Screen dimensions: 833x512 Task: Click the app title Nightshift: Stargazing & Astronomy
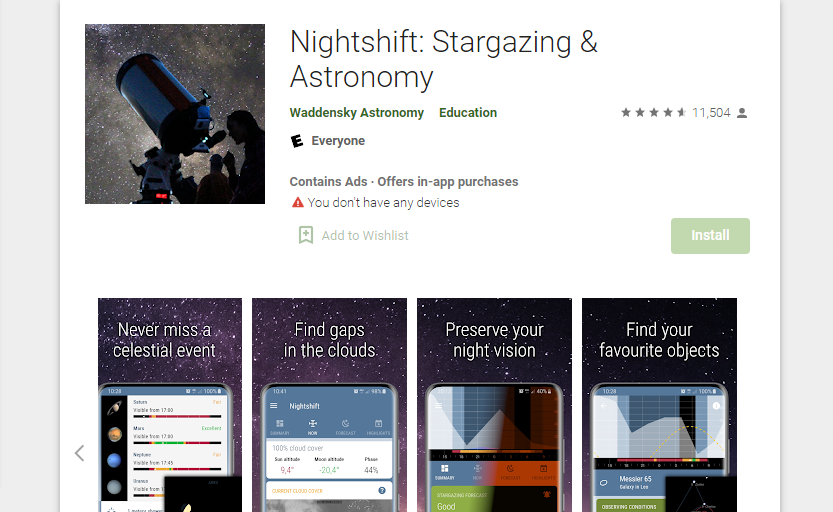click(x=444, y=59)
